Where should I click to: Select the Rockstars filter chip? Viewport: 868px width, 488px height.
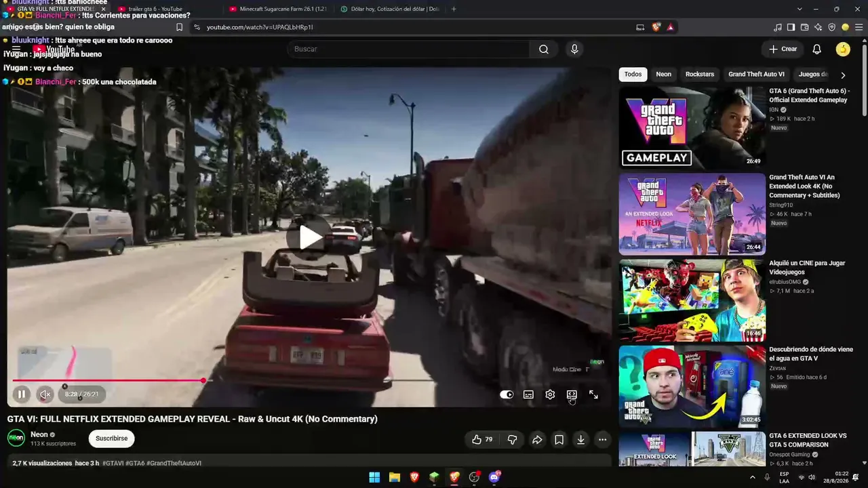click(700, 75)
